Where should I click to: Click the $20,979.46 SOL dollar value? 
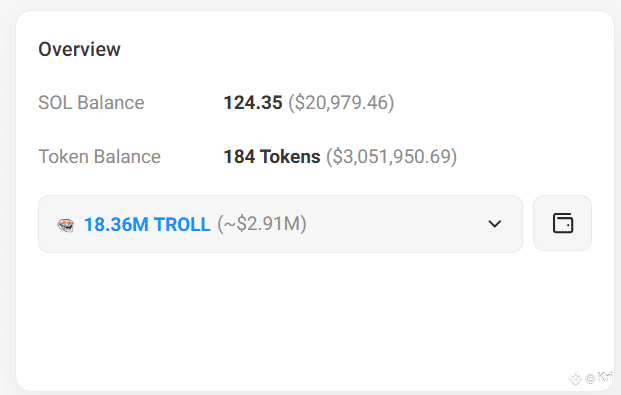[x=341, y=103]
